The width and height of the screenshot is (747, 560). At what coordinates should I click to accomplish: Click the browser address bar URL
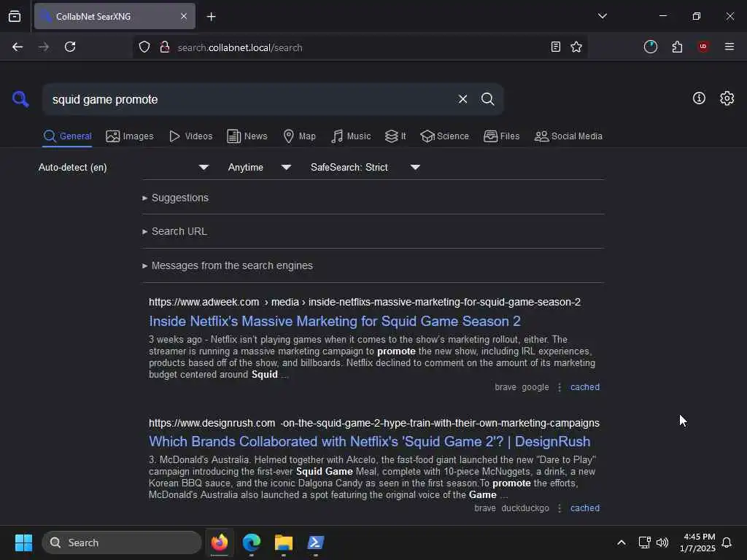pos(239,47)
